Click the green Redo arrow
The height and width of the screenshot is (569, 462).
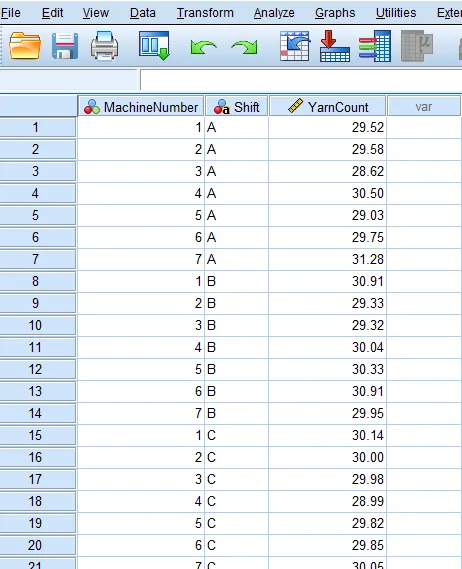[245, 47]
